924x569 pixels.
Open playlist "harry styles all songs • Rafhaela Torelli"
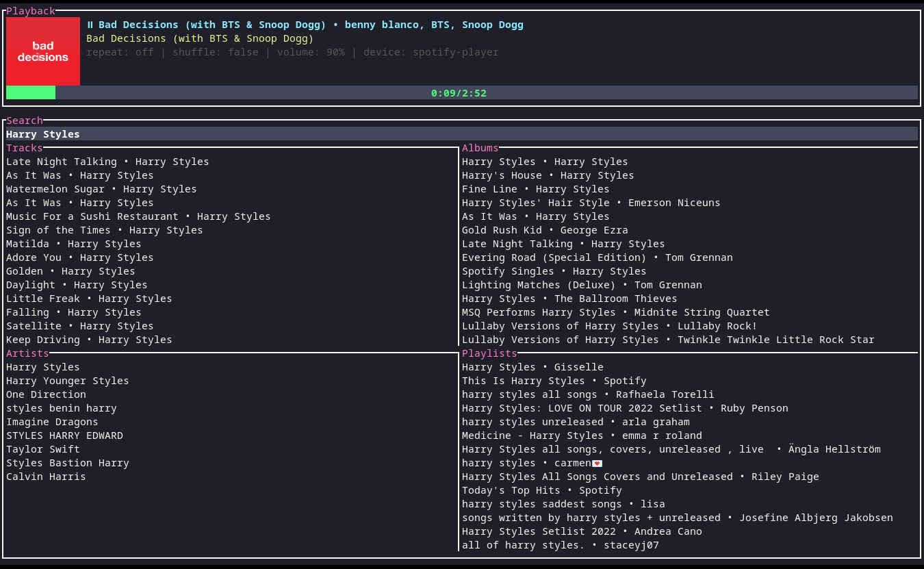[x=588, y=394]
